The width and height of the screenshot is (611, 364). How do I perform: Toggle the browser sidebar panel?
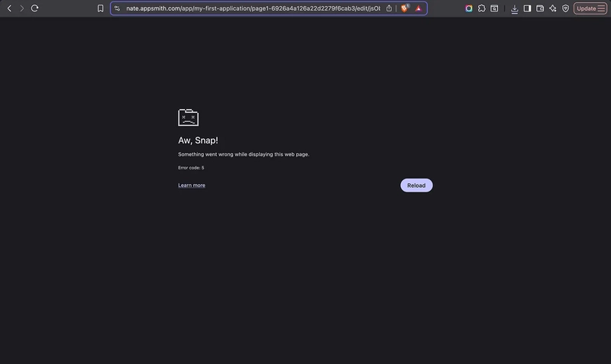coord(527,8)
